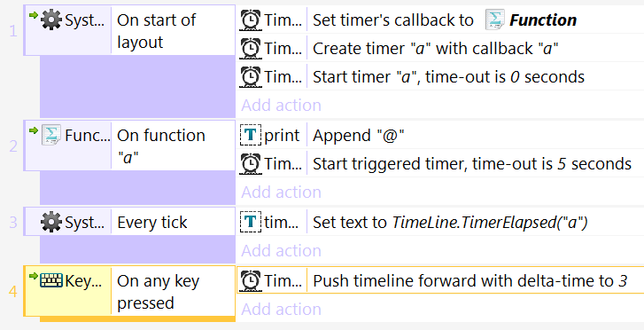Image resolution: width=644 pixels, height=330 pixels.
Task: Select event number 4 in margin
Action: click(x=13, y=292)
